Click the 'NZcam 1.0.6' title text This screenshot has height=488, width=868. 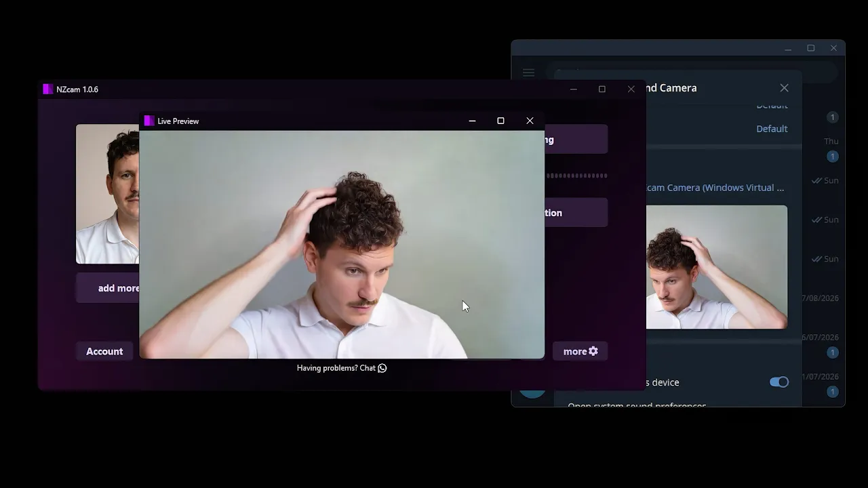[77, 89]
